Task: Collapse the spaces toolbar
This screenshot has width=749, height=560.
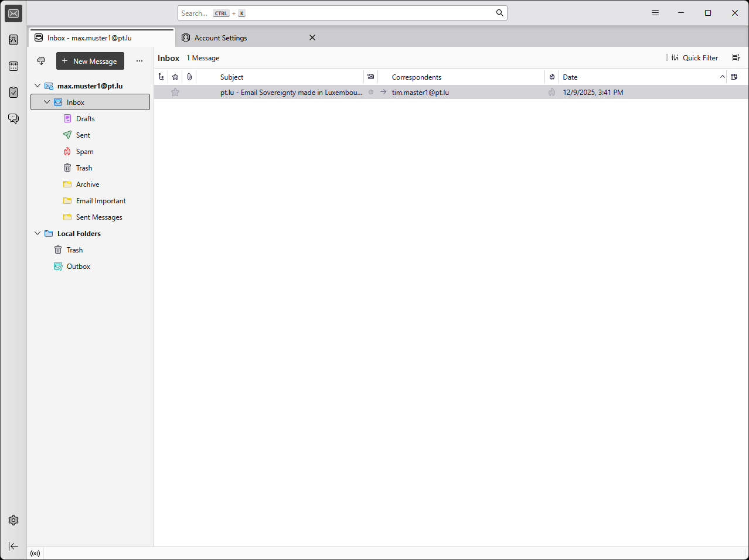Action: tap(13, 546)
